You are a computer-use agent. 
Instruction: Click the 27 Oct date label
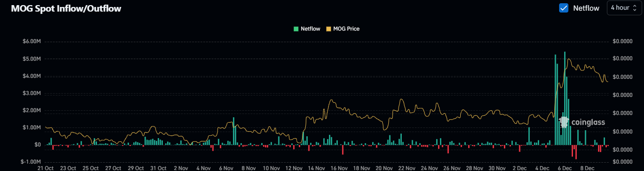tap(114, 168)
